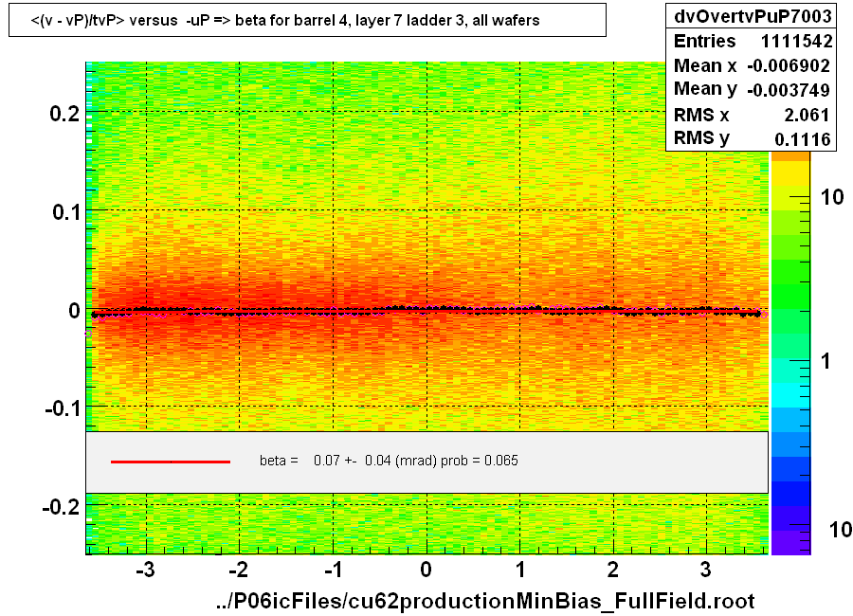Click the x-axis label -2
The image size is (853, 616).
point(238,570)
